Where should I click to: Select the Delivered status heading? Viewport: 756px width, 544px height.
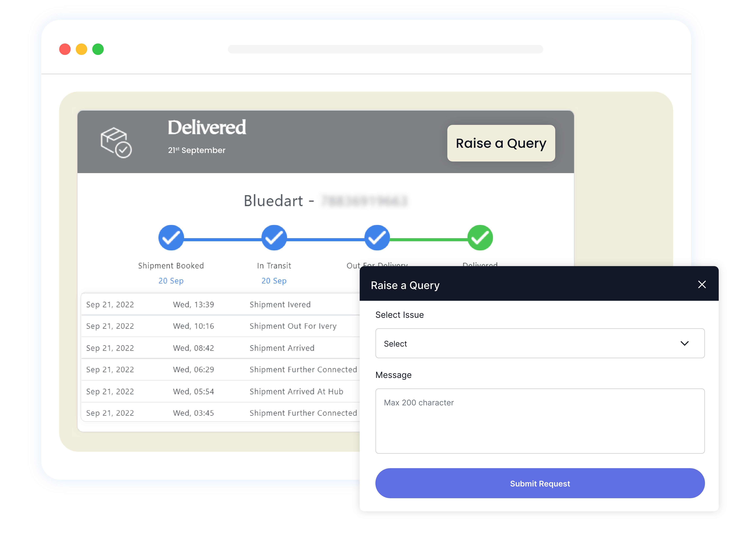click(207, 127)
